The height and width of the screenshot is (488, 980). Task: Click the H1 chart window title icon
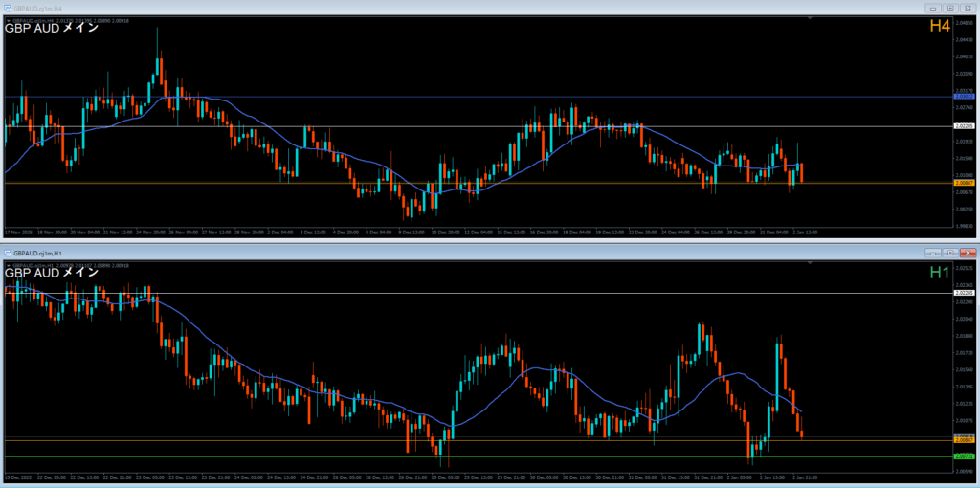(x=9, y=255)
